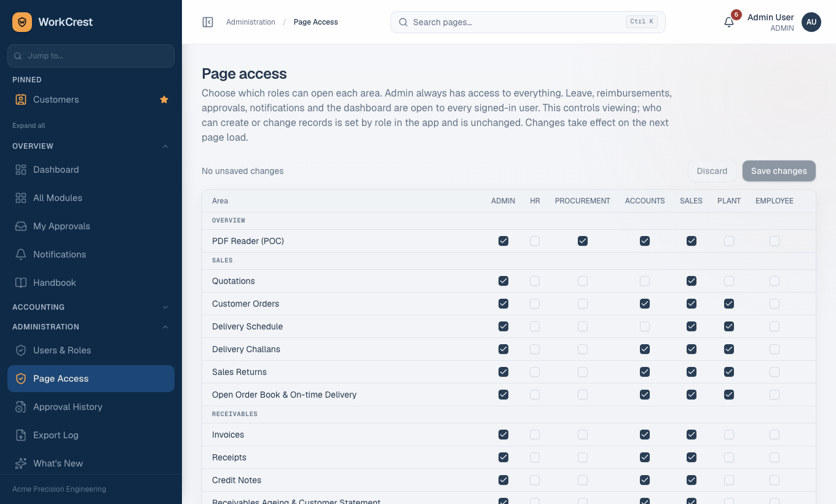Click the AU user avatar

pyautogui.click(x=811, y=22)
